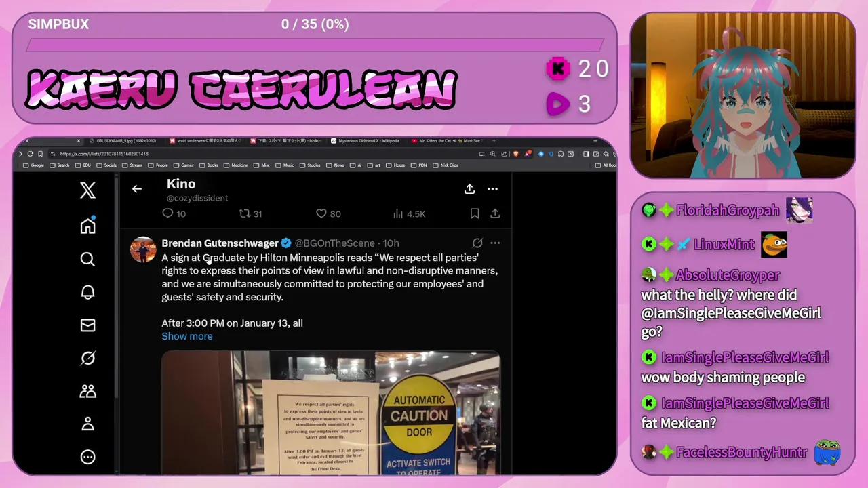The image size is (868, 488).
Task: Open Grok icon in X sidebar
Action: click(x=87, y=358)
